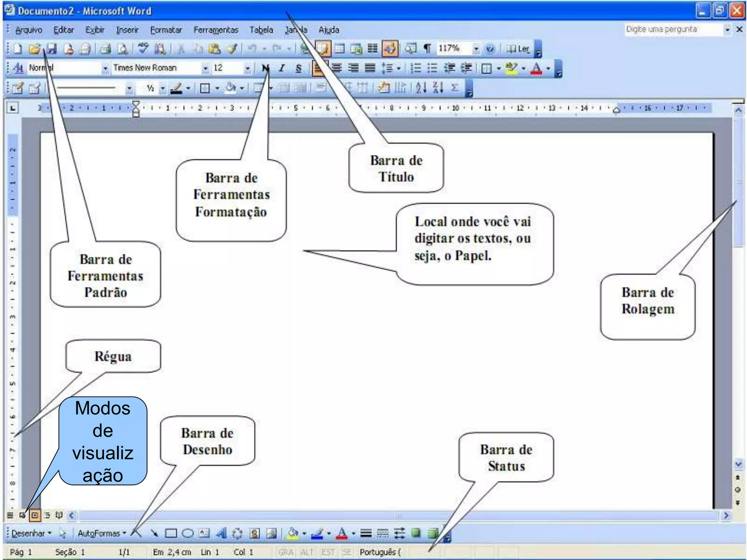Viewport: 747px width, 560px height.
Task: Open the Formatar menu
Action: [x=166, y=30]
